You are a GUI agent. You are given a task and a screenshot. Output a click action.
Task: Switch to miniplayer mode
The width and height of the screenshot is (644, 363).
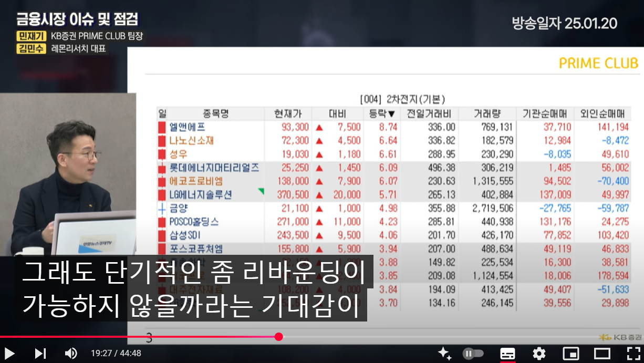point(570,354)
